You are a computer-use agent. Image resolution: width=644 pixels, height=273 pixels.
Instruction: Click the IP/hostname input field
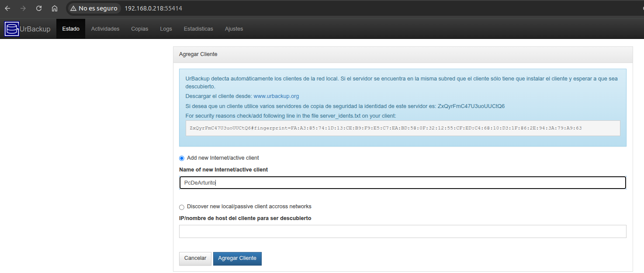[402, 231]
